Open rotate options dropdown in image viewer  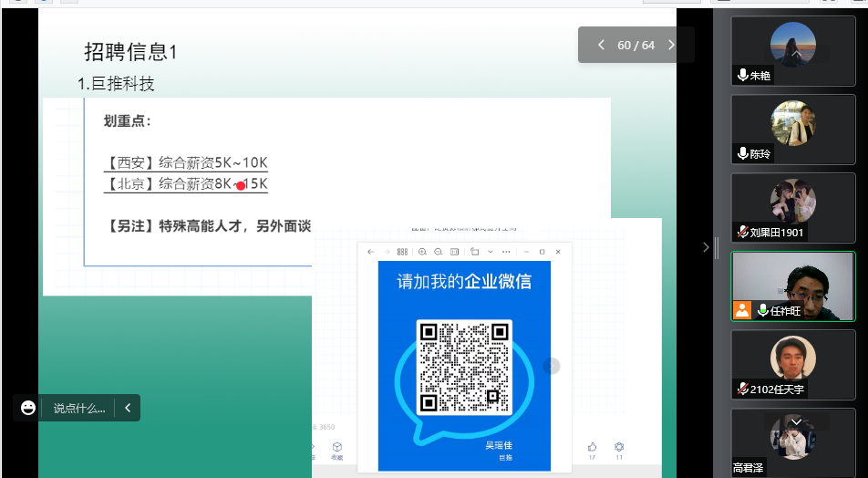pos(490,251)
